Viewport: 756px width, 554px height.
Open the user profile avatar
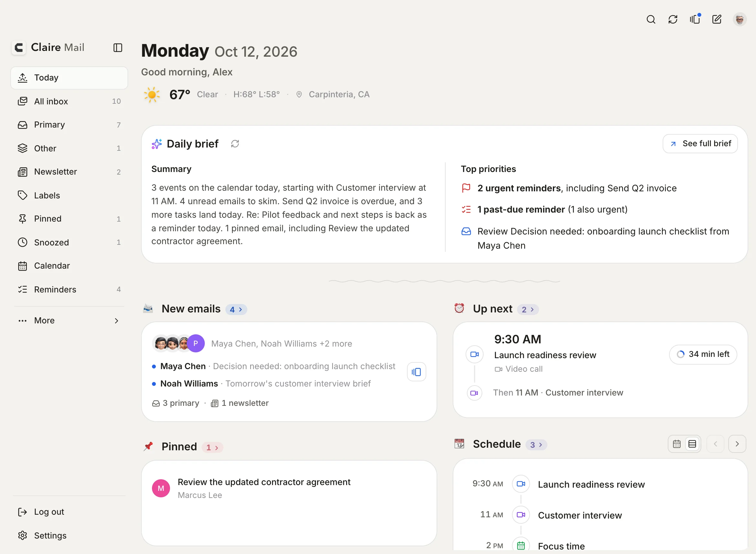740,19
